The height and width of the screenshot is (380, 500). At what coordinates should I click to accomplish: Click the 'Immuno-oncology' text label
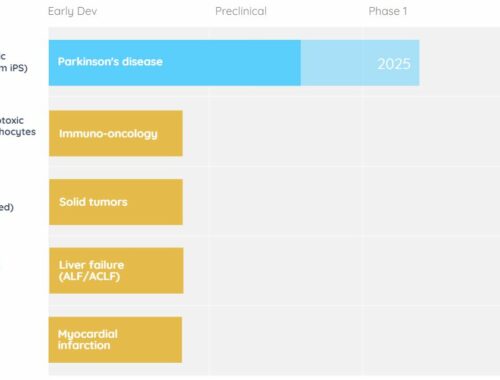[108, 134]
